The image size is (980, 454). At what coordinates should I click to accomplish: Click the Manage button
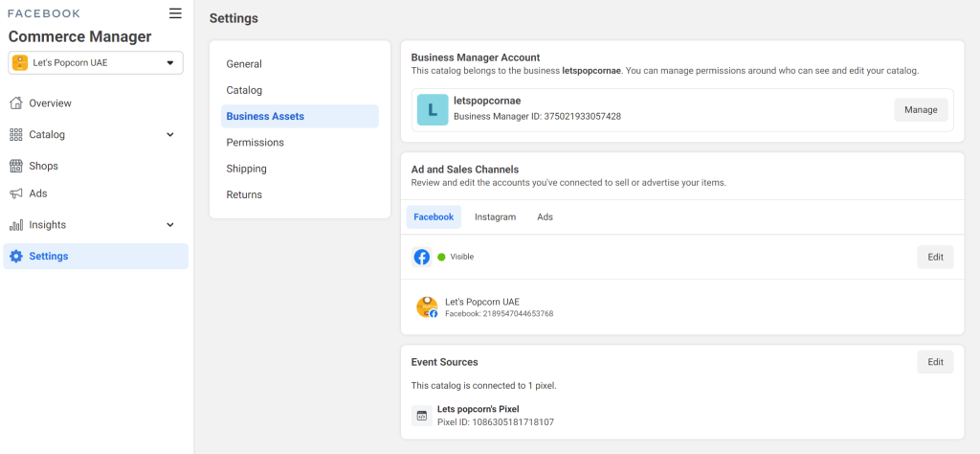(921, 110)
